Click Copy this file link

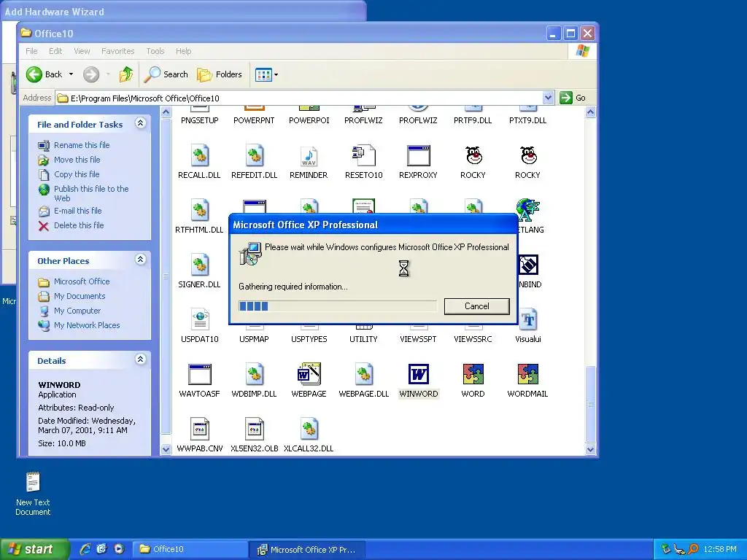pos(76,174)
